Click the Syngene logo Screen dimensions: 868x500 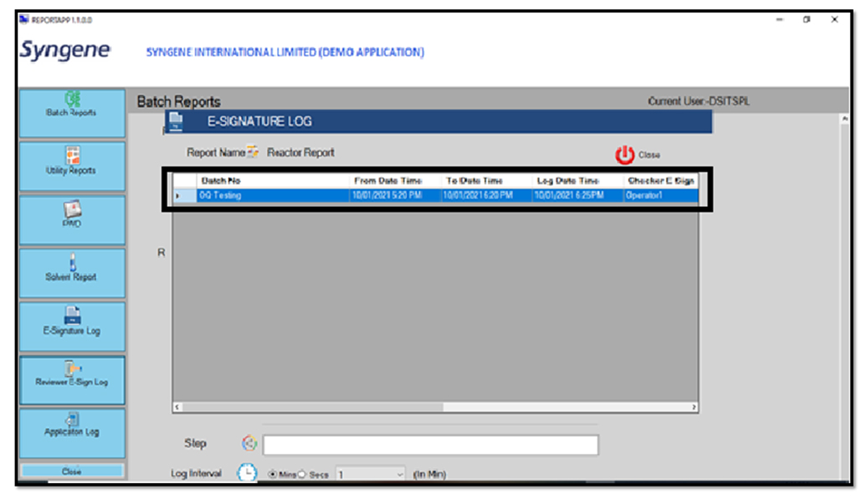65,50
